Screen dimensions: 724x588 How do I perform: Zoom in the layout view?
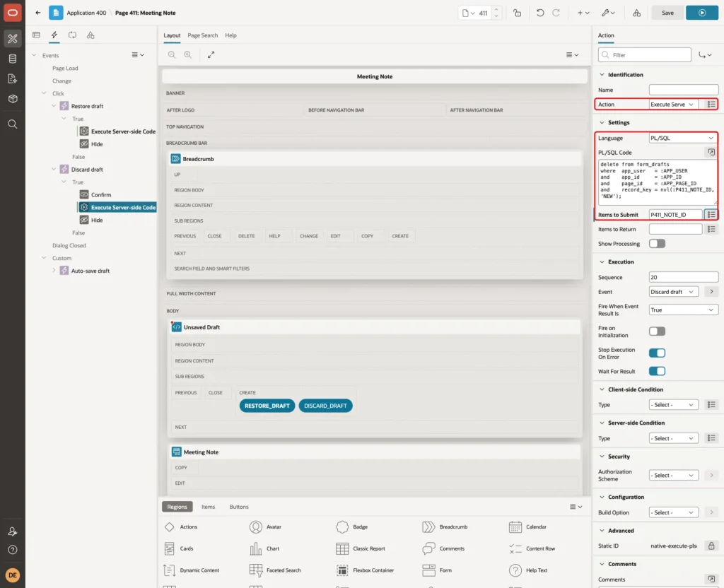(188, 54)
